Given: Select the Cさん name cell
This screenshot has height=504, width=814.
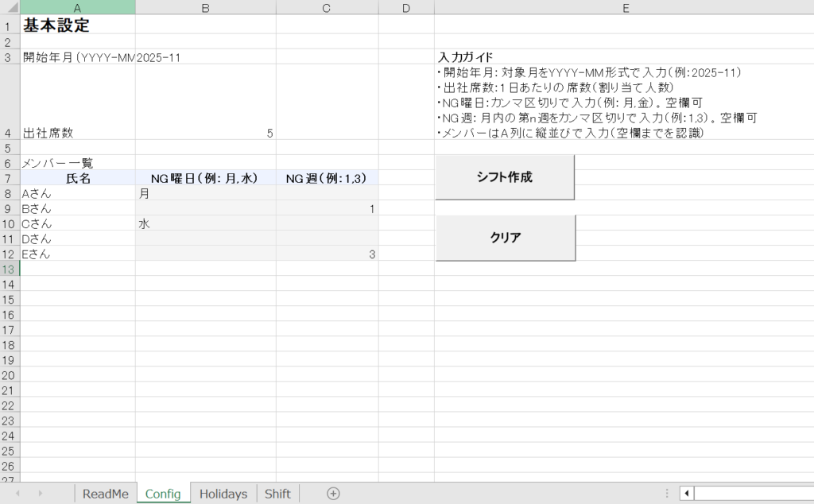Looking at the screenshot, I should [77, 223].
